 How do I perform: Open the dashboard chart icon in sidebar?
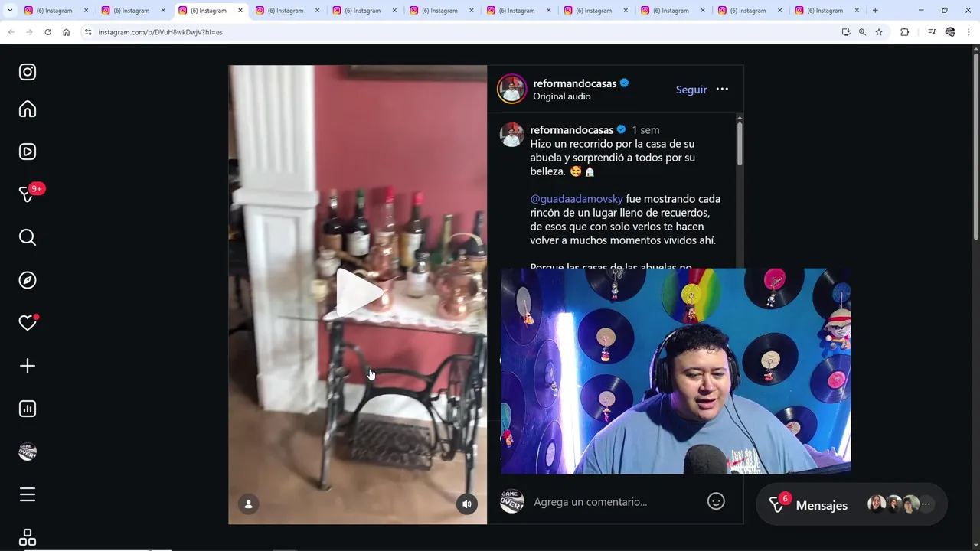[x=28, y=409]
